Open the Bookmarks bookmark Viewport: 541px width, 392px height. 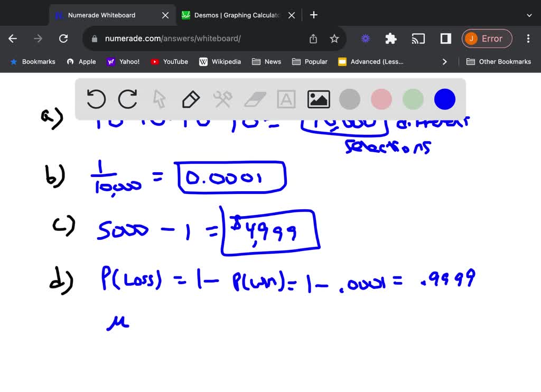(x=33, y=62)
